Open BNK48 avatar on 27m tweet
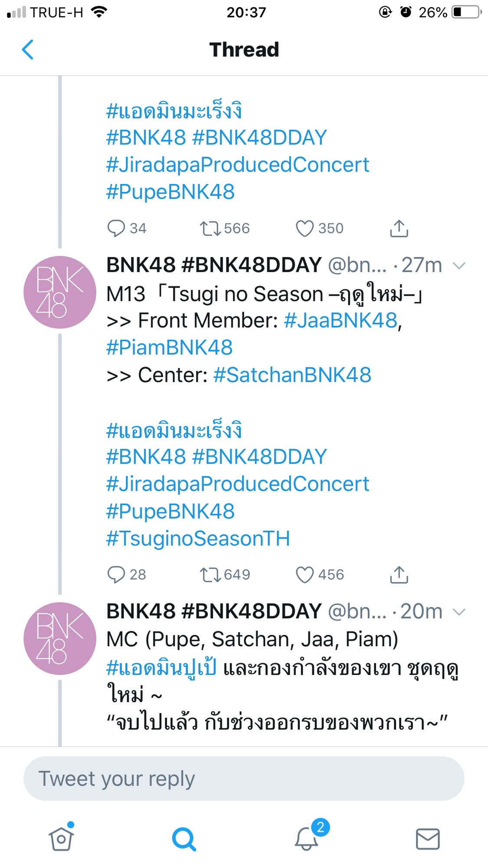 point(60,292)
